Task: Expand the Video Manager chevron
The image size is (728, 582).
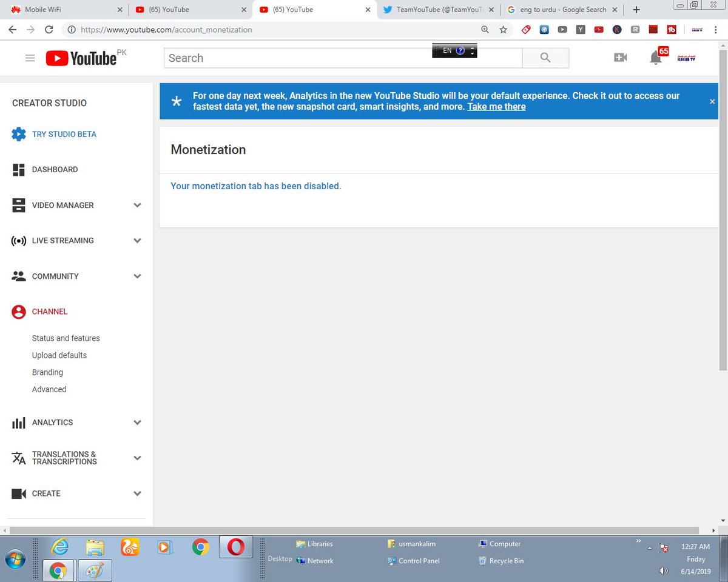Action: click(x=137, y=206)
